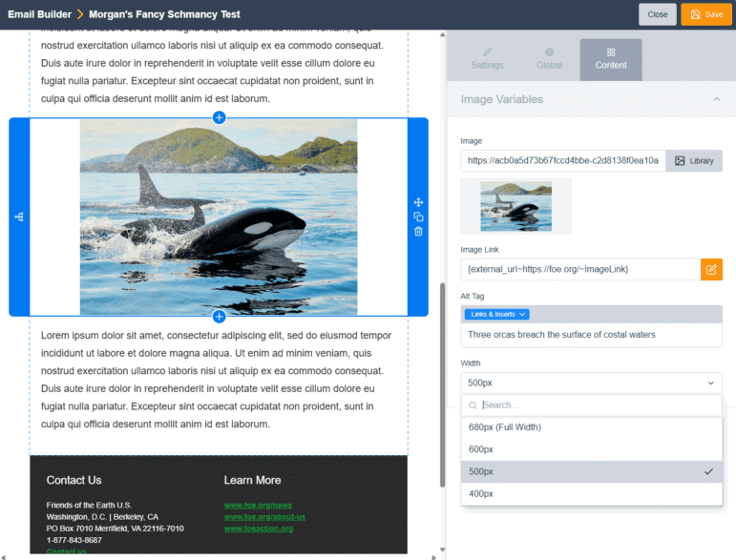Click the orca thumbnail preview
Viewport: 736px width, 560px height.
click(x=515, y=206)
